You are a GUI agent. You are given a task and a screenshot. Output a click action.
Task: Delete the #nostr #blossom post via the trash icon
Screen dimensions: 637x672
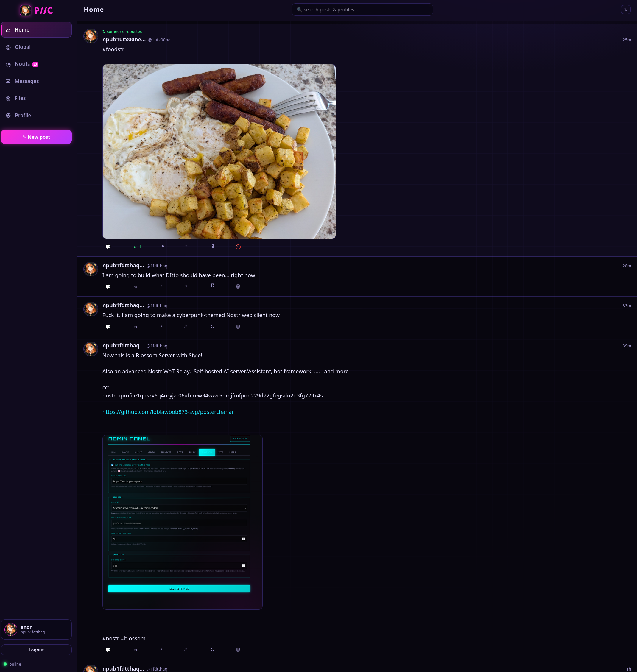tap(238, 650)
